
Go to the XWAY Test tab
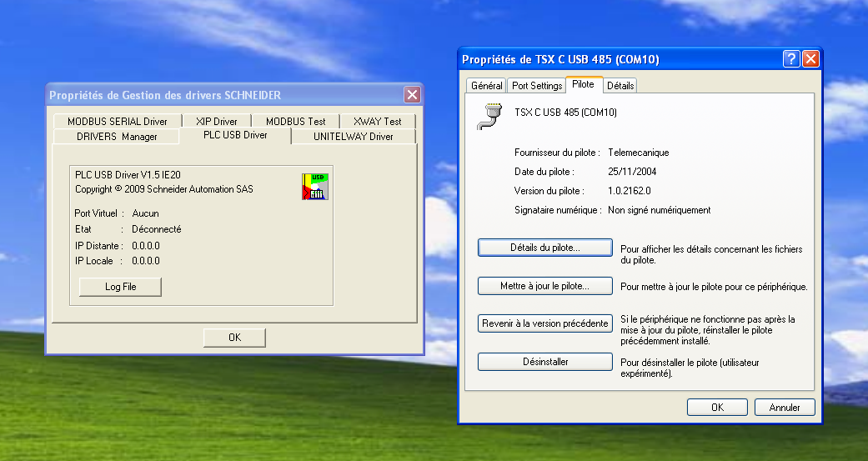(x=377, y=122)
